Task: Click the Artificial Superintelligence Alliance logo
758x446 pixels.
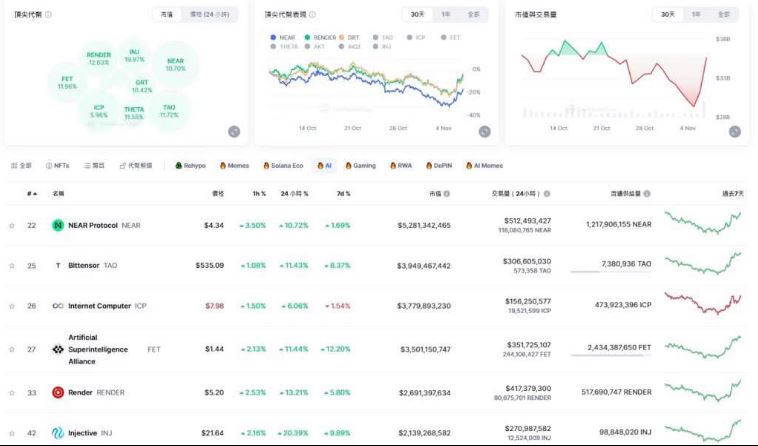Action: click(x=58, y=350)
